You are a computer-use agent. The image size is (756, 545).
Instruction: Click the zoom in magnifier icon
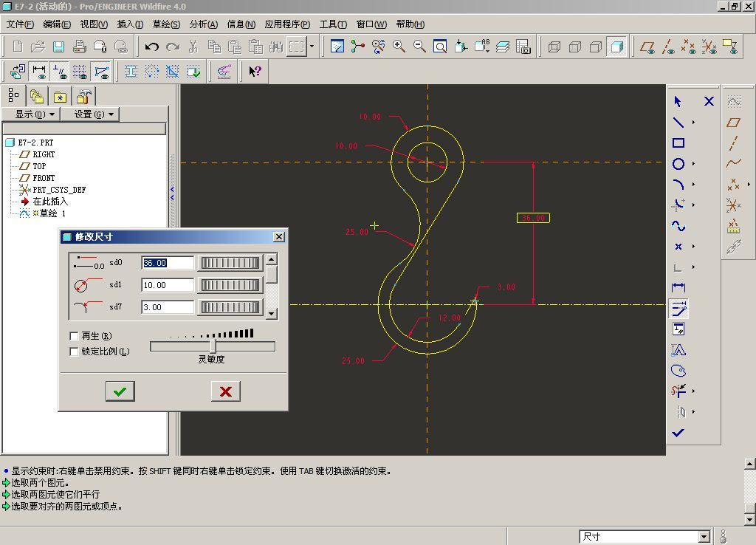tap(399, 47)
